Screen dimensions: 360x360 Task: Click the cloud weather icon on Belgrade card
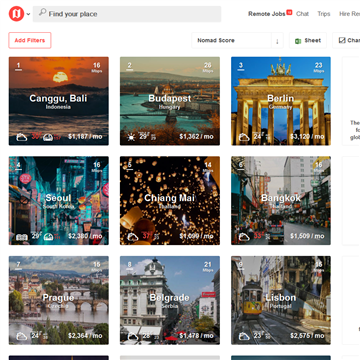click(133, 336)
